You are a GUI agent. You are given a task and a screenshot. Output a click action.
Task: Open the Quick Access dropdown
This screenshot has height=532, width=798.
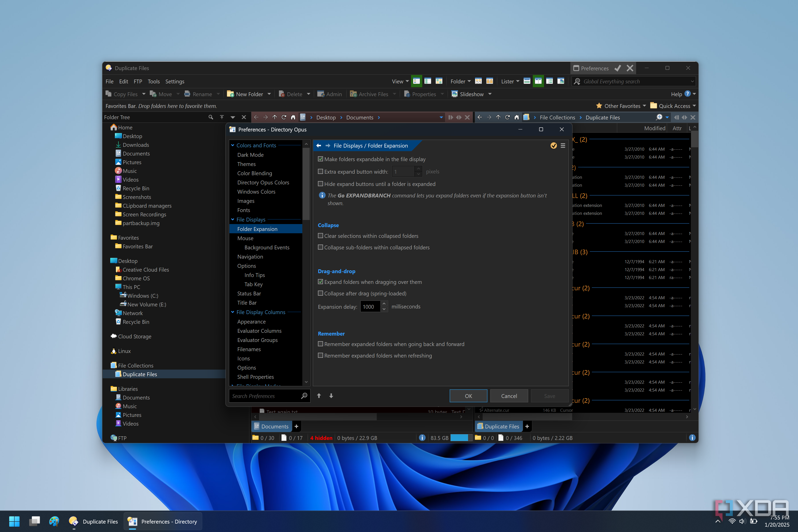point(673,106)
